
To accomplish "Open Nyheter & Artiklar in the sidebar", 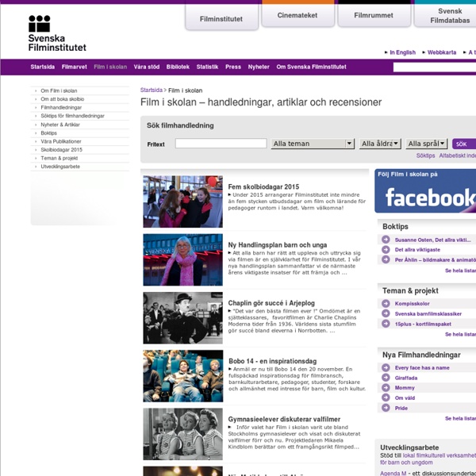I will coord(60,125).
